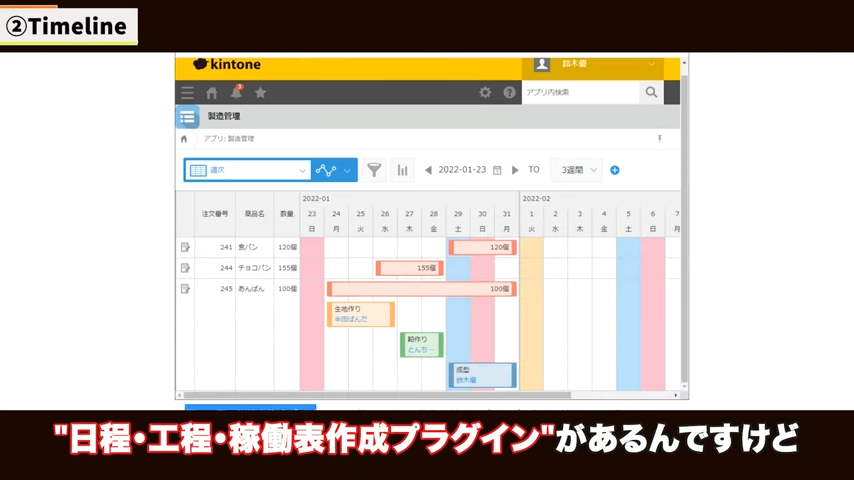The width and height of the screenshot is (854, 480).
Task: Go to next date with right arrow
Action: coord(515,170)
